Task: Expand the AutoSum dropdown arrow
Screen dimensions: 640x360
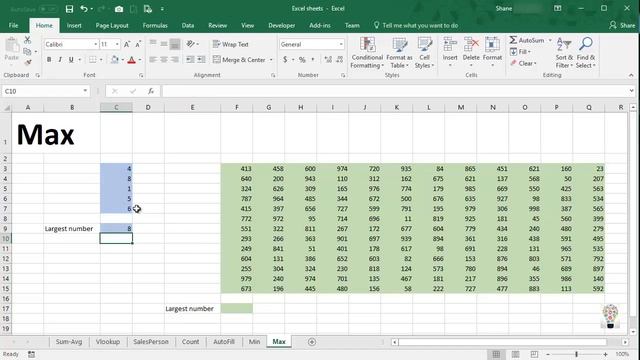Action: tap(550, 40)
